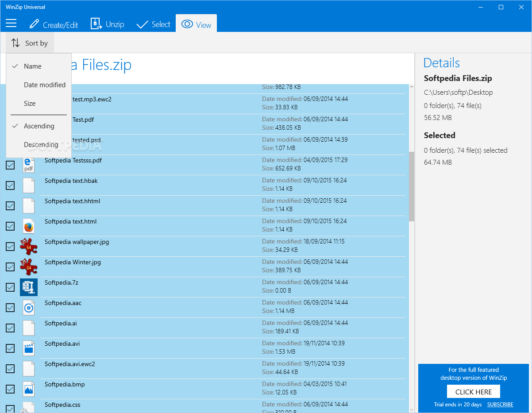Open the hamburger navigation menu
Screen dimensions: 532x413
coord(11,23)
